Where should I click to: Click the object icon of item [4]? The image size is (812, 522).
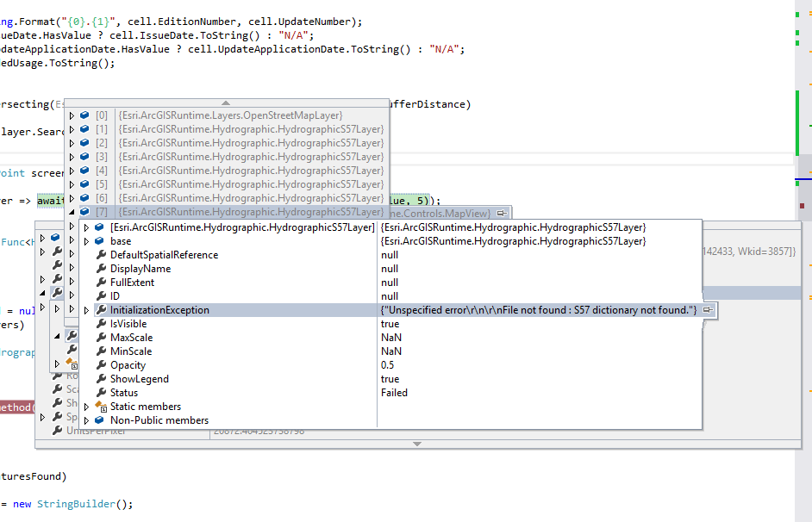[x=85, y=171]
